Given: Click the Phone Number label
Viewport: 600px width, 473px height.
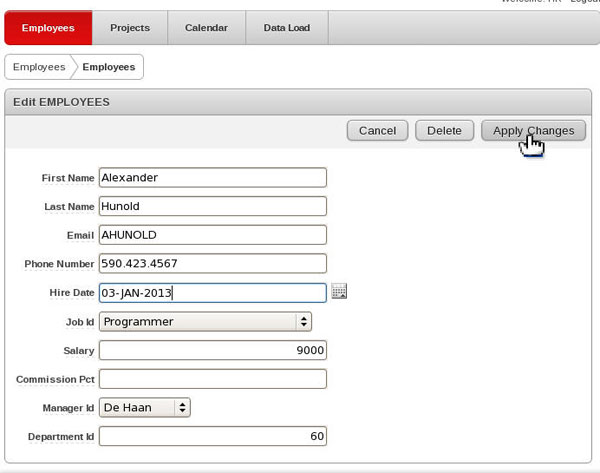Looking at the screenshot, I should tap(59, 264).
